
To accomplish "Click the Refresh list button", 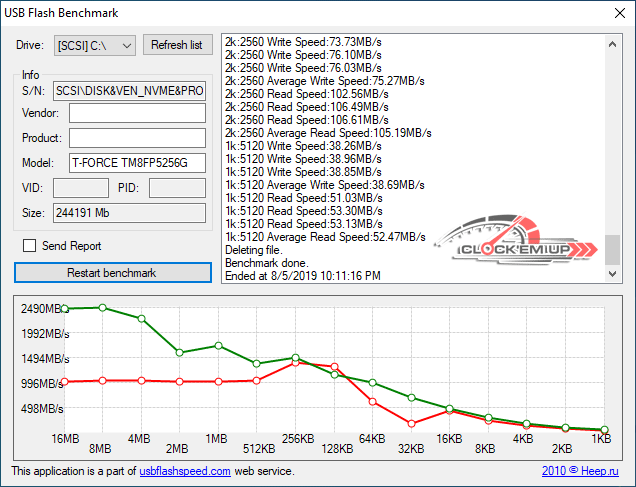I will [177, 45].
